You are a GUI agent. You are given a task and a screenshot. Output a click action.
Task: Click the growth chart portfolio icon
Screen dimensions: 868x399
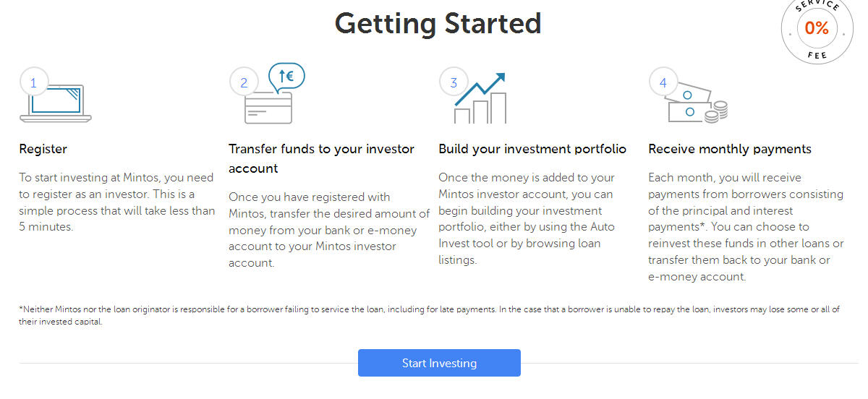480,98
